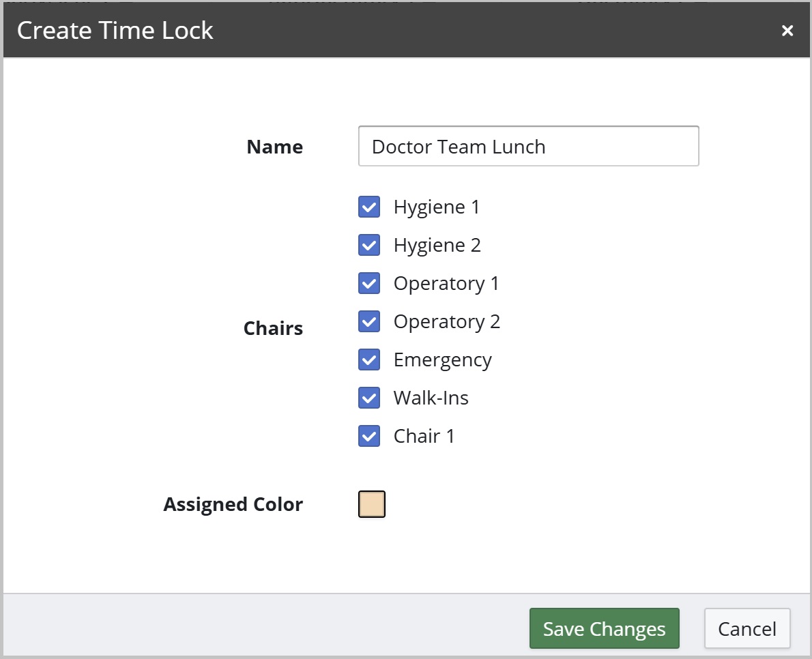Image resolution: width=812 pixels, height=659 pixels.
Task: Open the Assigned Color swatch picker
Action: 372,504
